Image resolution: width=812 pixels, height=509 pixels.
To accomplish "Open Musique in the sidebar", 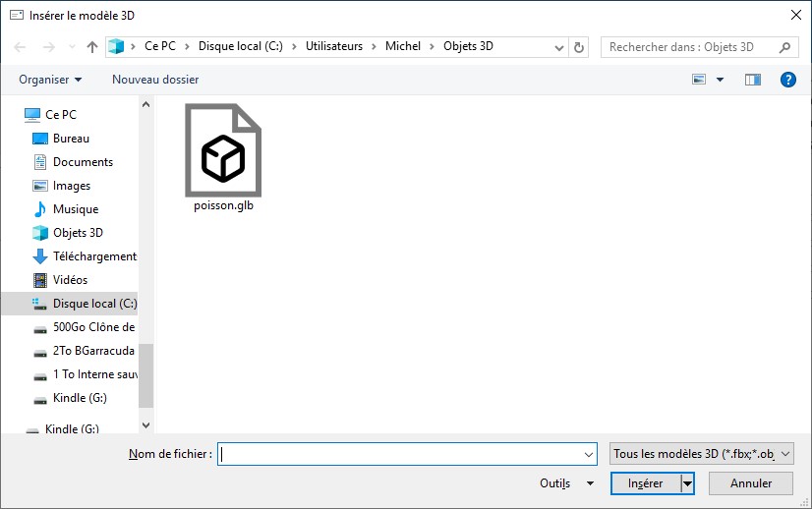I will [x=76, y=209].
